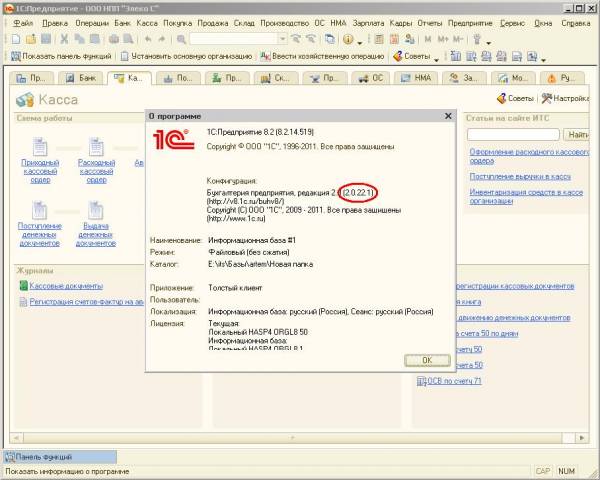600x480 pixels.
Task: Open the http://www.1c.ru link
Action: tap(236, 219)
